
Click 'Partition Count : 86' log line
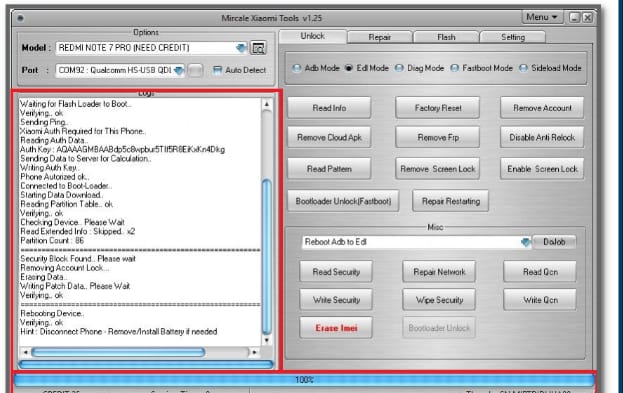click(x=52, y=240)
